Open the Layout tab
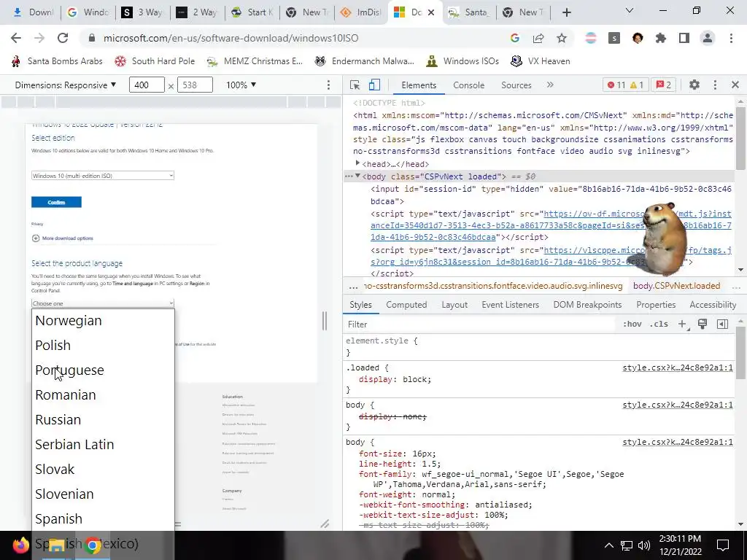 [454, 305]
